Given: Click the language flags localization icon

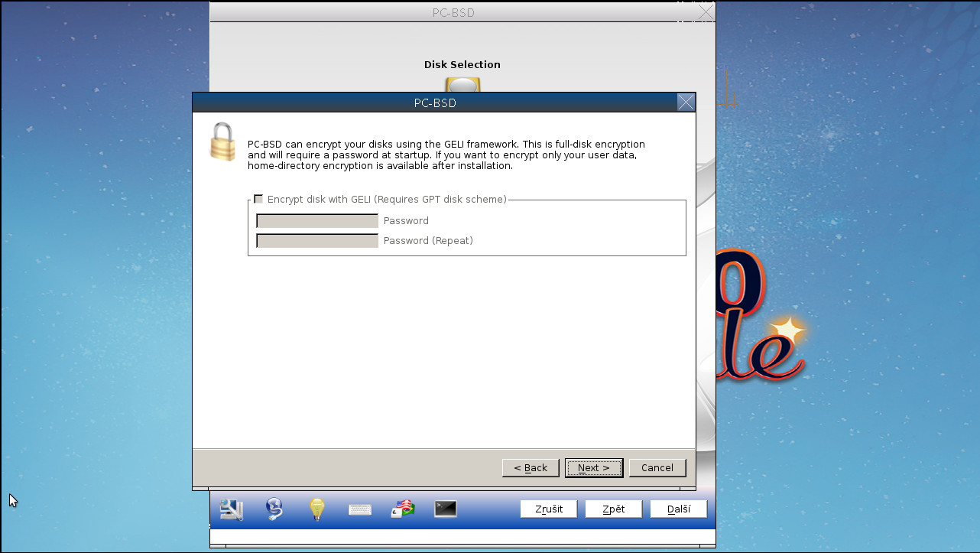Looking at the screenshot, I should pos(403,508).
